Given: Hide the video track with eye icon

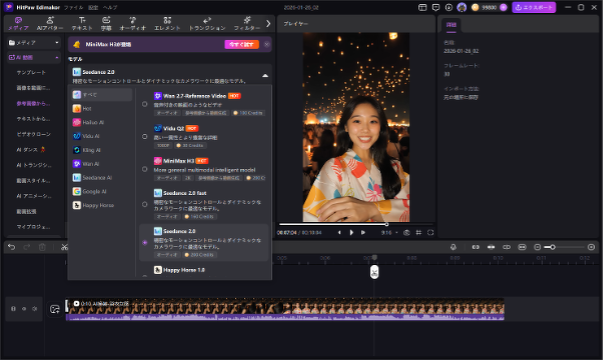Looking at the screenshot, I should click(24, 309).
